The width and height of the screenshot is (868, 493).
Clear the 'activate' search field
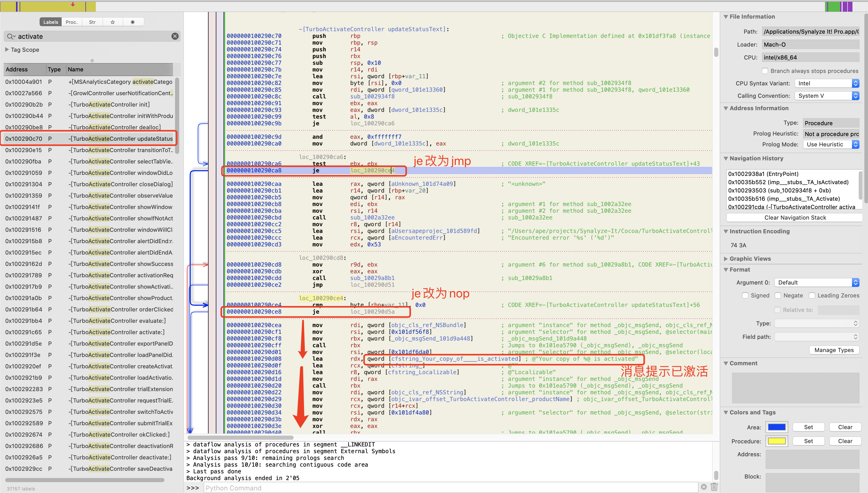(x=175, y=36)
